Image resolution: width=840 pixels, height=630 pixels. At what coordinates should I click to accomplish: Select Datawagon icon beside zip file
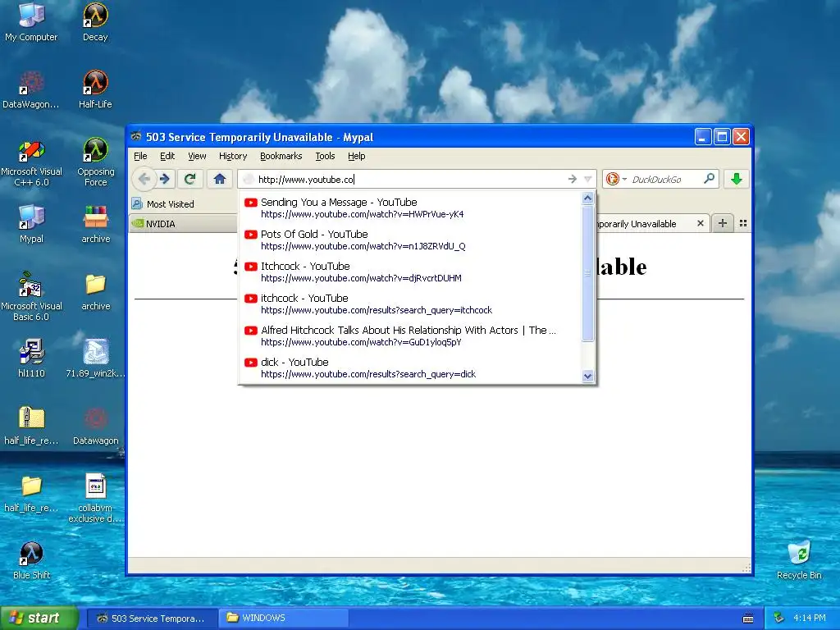point(95,427)
